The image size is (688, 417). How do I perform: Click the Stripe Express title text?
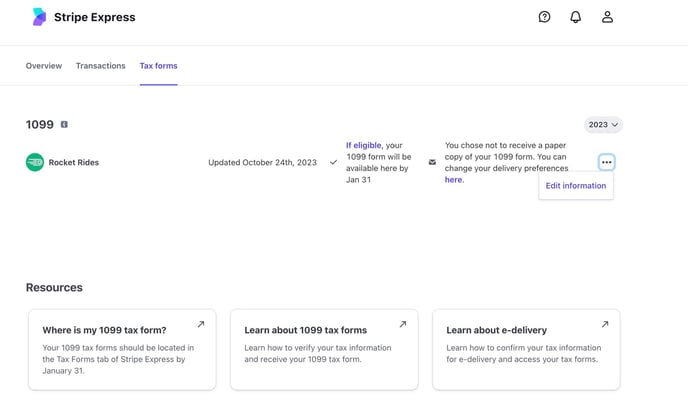click(x=94, y=17)
